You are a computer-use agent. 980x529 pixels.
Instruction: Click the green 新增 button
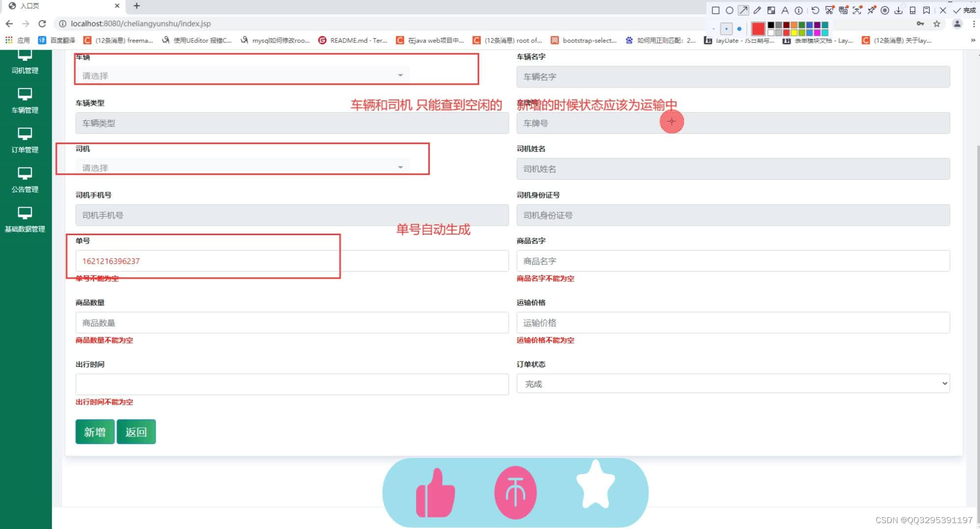click(95, 432)
